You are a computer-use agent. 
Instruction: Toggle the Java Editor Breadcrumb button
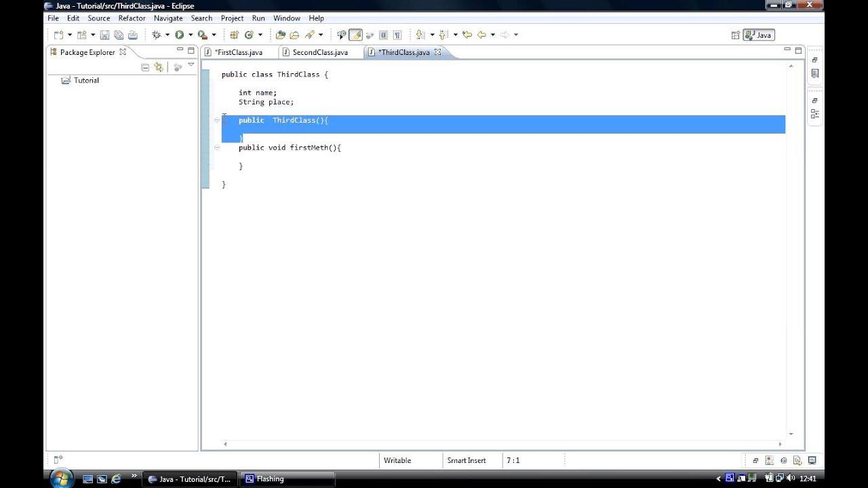(342, 35)
